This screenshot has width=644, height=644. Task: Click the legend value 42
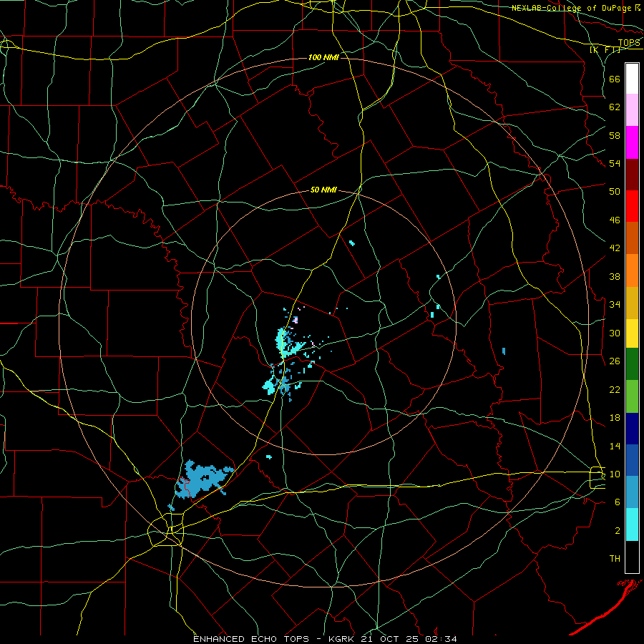(x=615, y=248)
